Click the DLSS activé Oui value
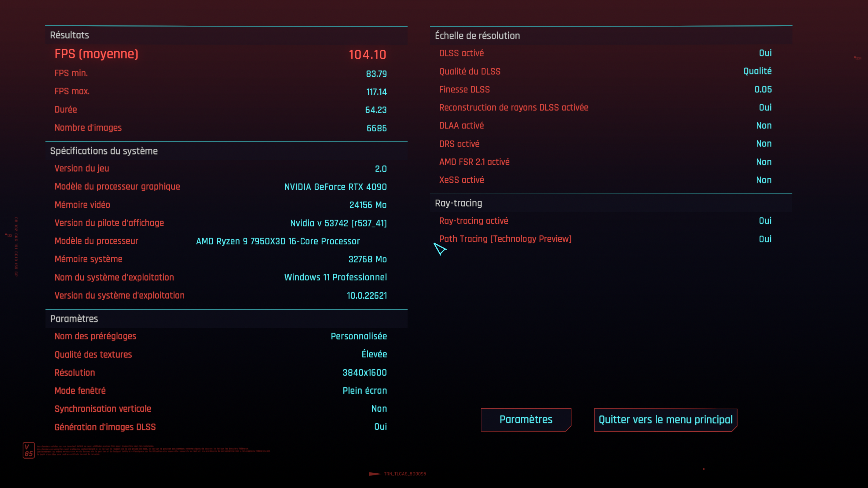This screenshot has width=868, height=488. 765,53
